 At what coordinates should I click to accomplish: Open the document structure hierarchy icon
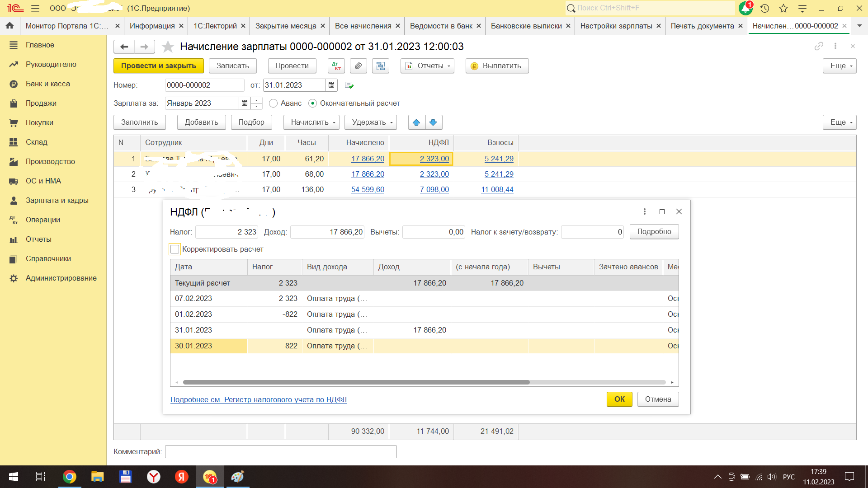tap(381, 66)
